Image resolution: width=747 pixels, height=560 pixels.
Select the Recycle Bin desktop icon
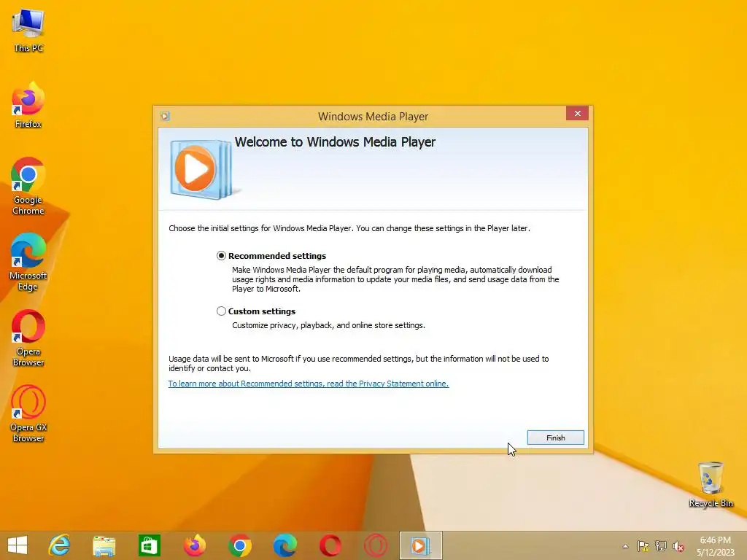[x=711, y=484]
